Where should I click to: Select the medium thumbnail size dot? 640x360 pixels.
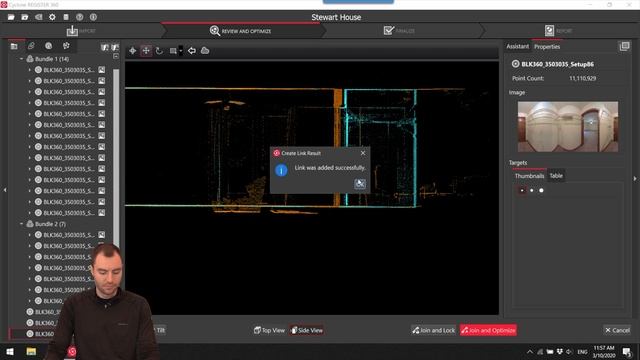[531, 190]
